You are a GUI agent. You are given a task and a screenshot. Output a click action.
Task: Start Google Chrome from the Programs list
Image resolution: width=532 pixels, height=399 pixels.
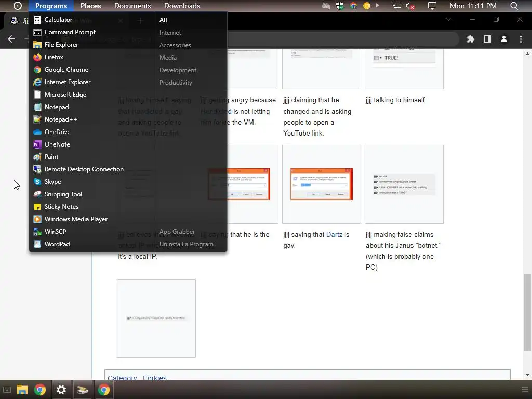click(x=66, y=70)
